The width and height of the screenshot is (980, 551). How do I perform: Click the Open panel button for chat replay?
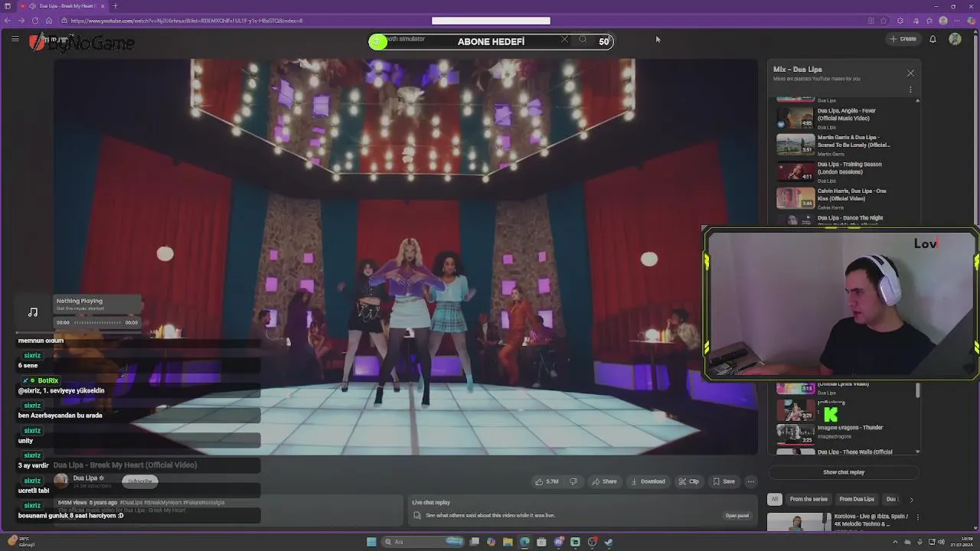pos(737,516)
